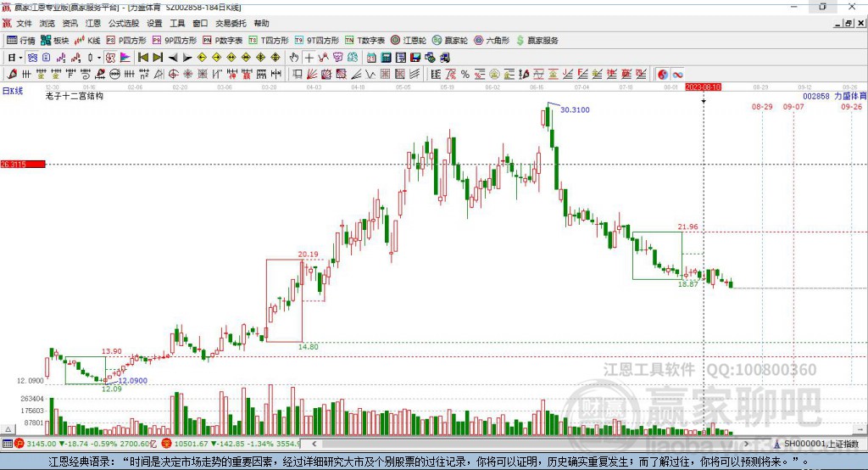Open the 公式选股 menu

tap(124, 23)
